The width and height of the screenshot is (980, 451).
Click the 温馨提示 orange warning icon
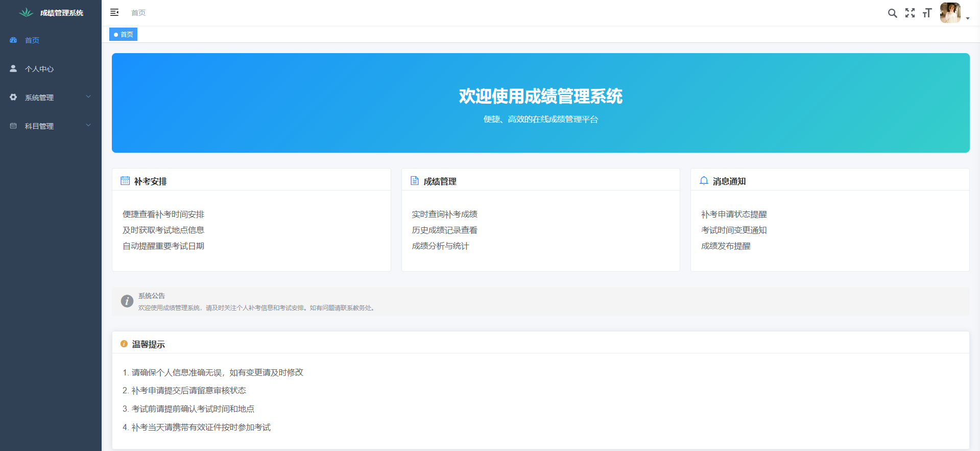click(124, 344)
